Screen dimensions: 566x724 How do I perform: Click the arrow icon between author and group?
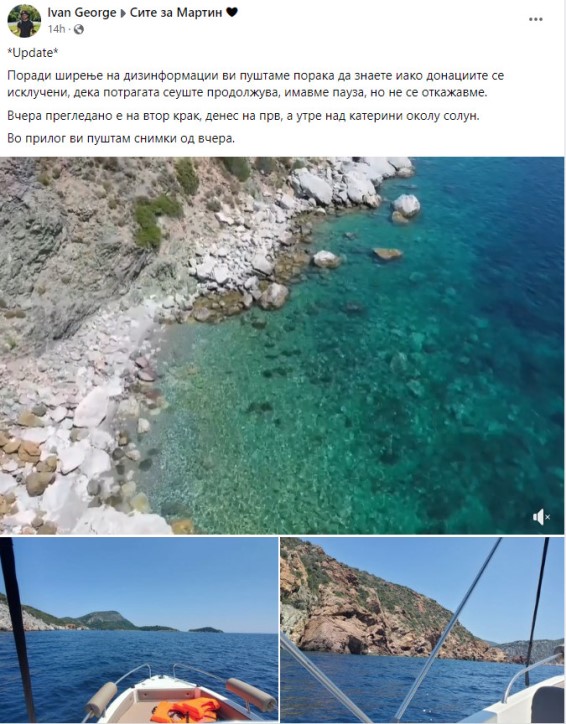click(x=123, y=13)
